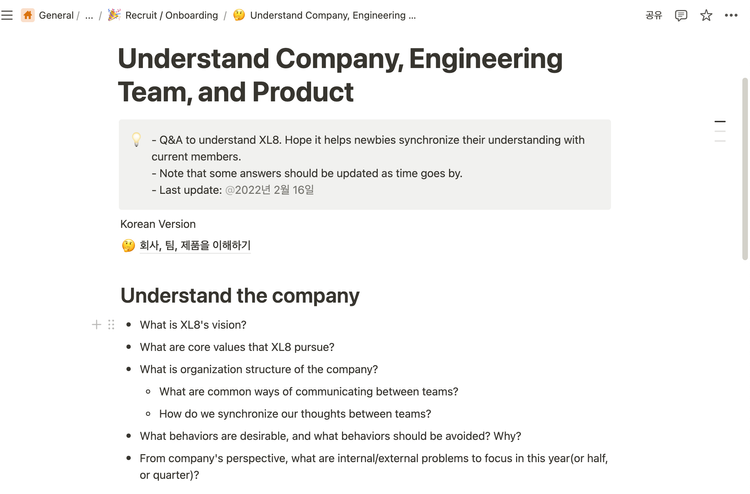Click the General home icon in breadcrumb
This screenshot has height=494, width=750.
28,15
